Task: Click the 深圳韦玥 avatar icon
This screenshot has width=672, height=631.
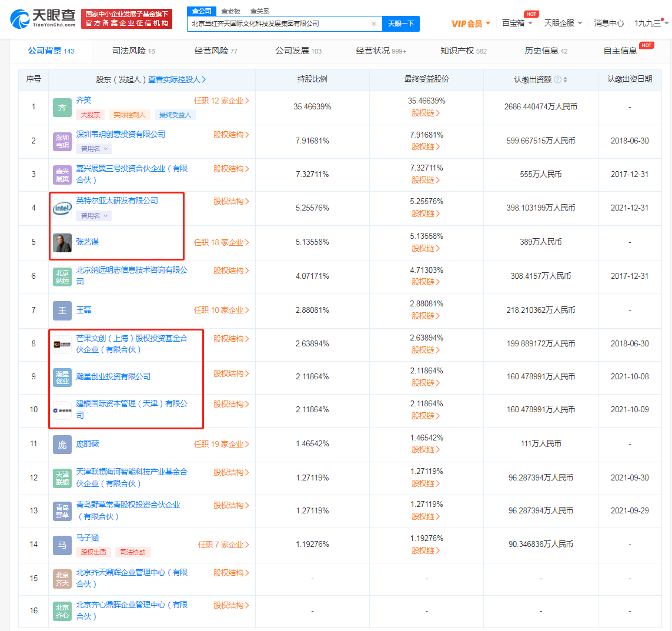Action: coord(62,142)
